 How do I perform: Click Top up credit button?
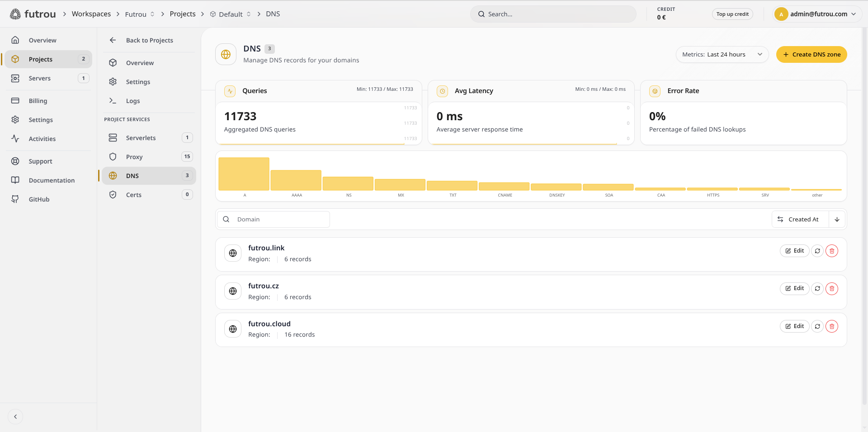(732, 14)
